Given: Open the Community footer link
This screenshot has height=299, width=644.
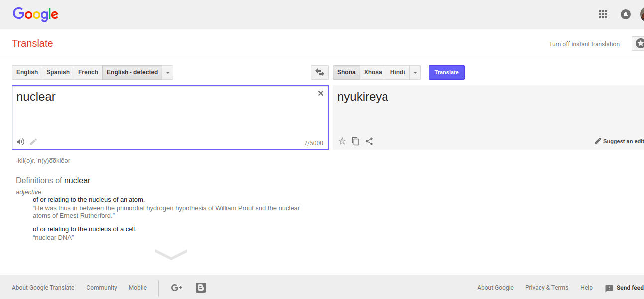Looking at the screenshot, I should (x=102, y=288).
